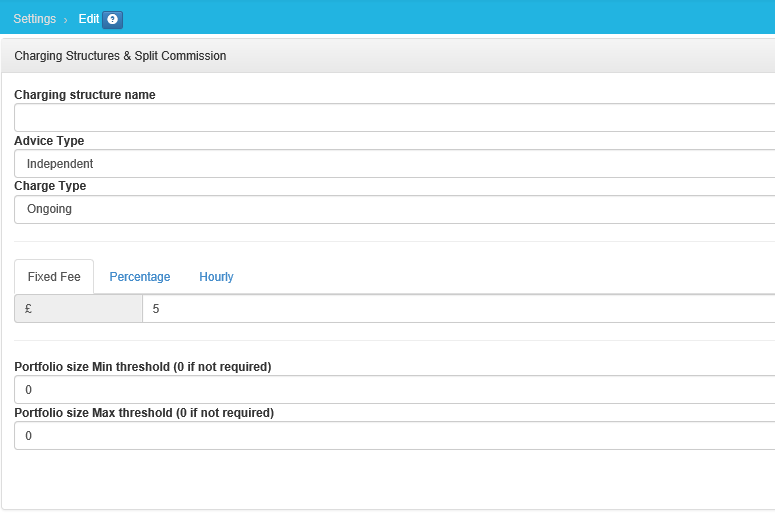Click the Charging Structures & Split Commission header
The height and width of the screenshot is (514, 775).
click(120, 56)
